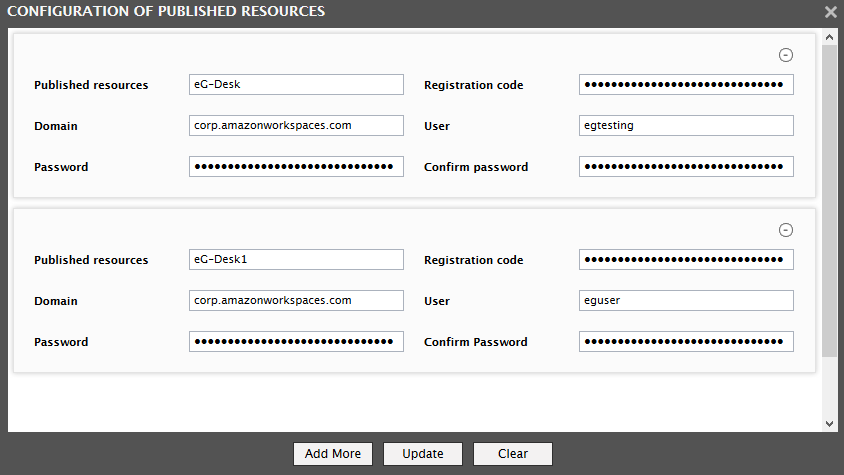This screenshot has height=475, width=844.
Task: Click the Clear button
Action: click(x=512, y=454)
